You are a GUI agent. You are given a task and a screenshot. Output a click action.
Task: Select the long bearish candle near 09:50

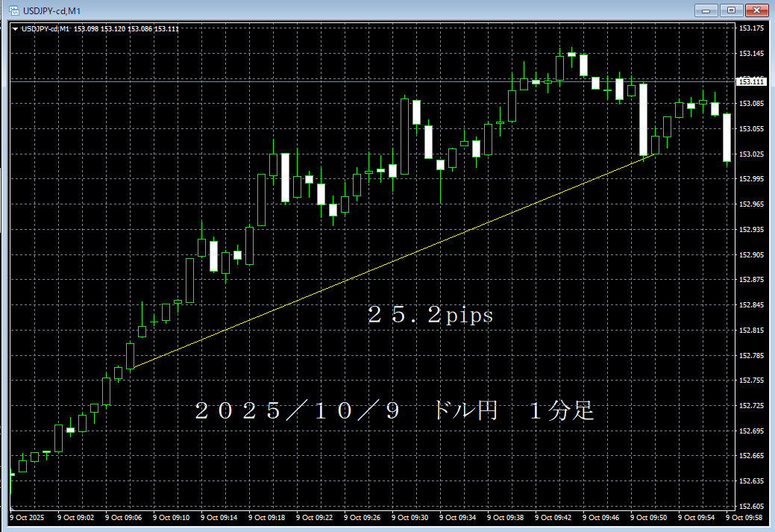pos(643,119)
